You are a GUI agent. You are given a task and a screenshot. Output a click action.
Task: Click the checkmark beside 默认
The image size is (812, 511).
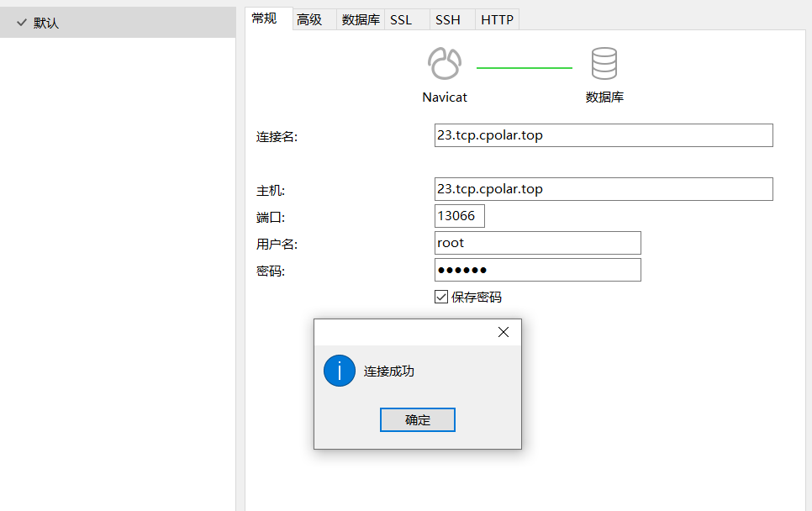point(21,23)
